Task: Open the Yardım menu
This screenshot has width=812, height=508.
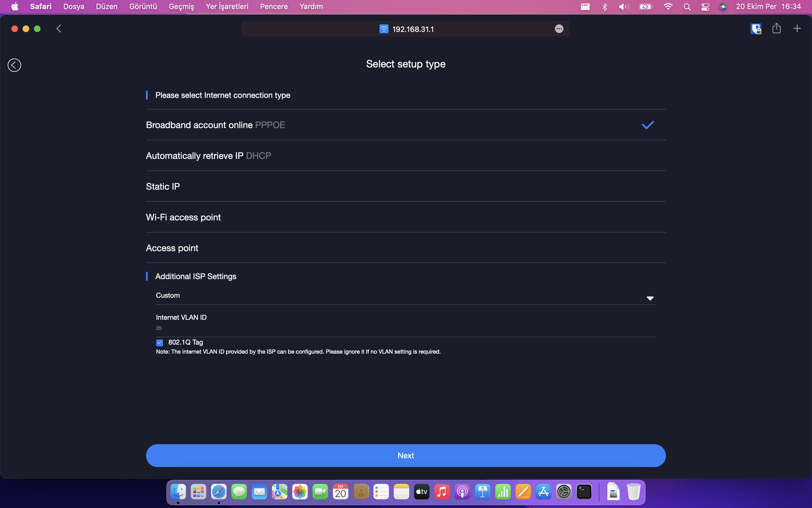Action: point(311,6)
